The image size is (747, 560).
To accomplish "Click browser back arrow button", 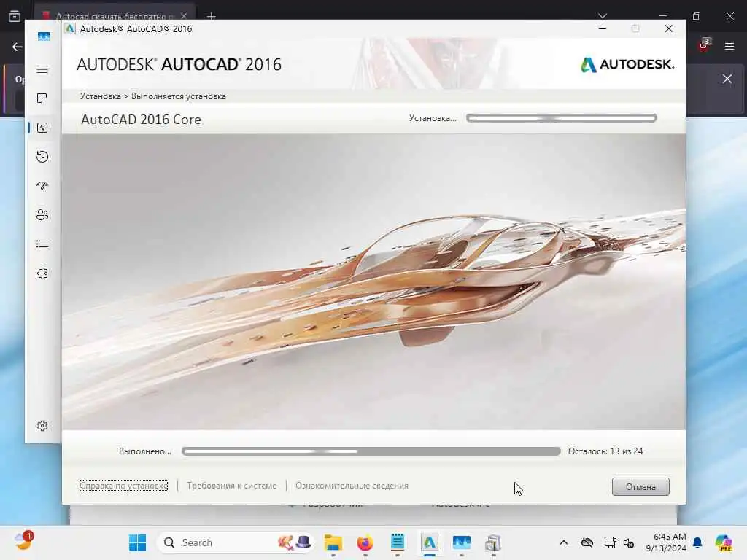I will click(x=18, y=47).
